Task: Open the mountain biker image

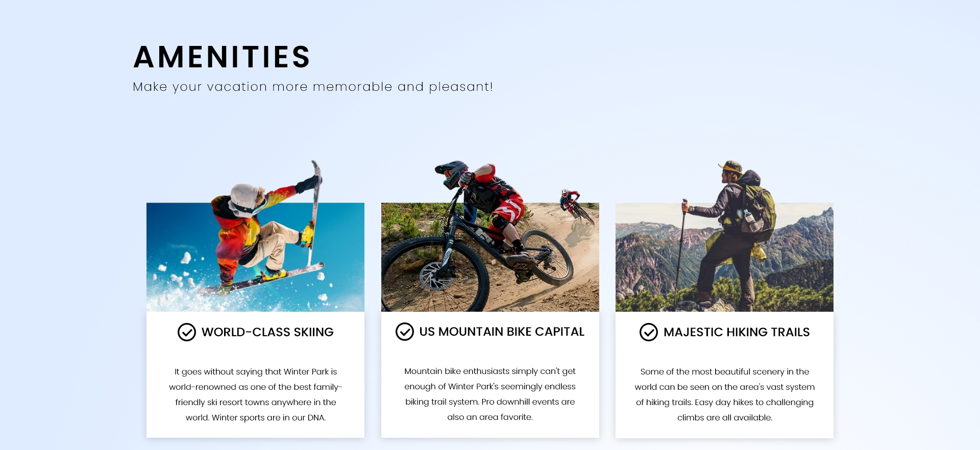Action: point(490,236)
